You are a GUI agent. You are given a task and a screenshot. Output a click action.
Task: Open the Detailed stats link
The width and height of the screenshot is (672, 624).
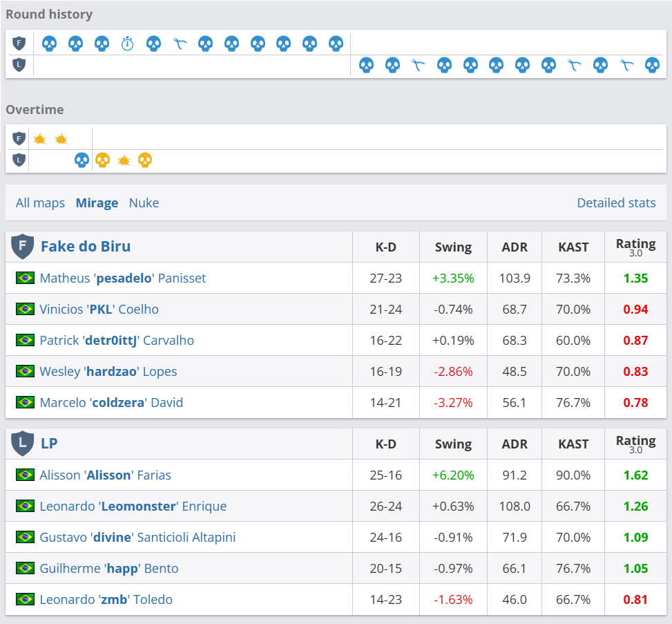pos(616,202)
